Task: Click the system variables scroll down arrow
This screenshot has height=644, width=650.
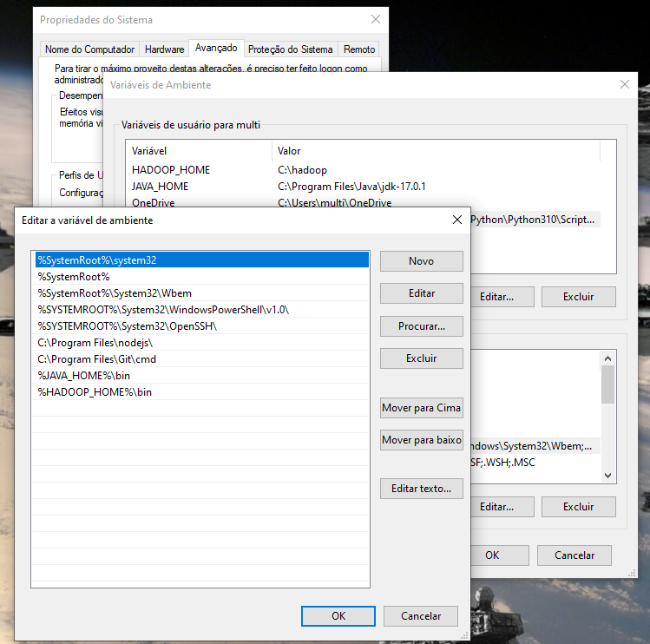Action: click(x=607, y=476)
